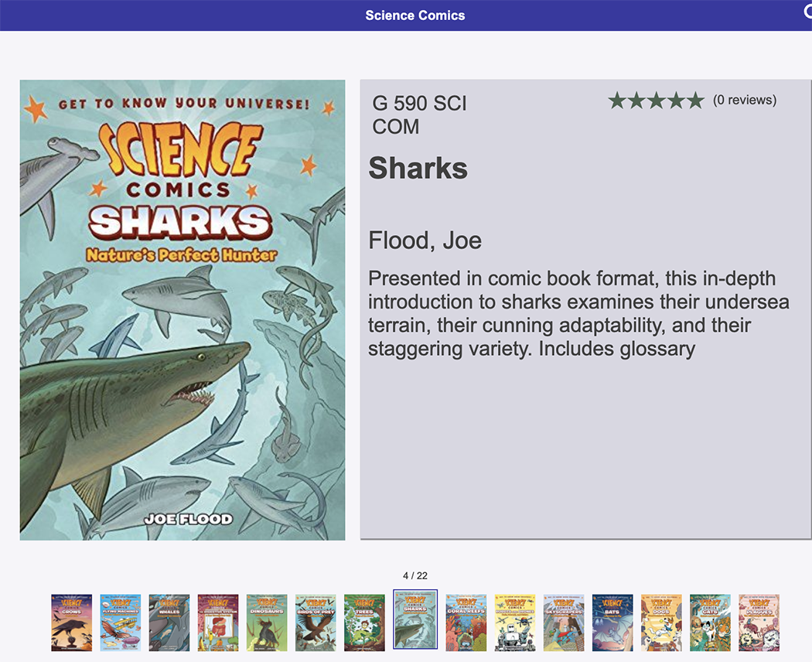This screenshot has width=812, height=662.
Task: Select the Digestive System thumbnail
Action: [x=218, y=622]
